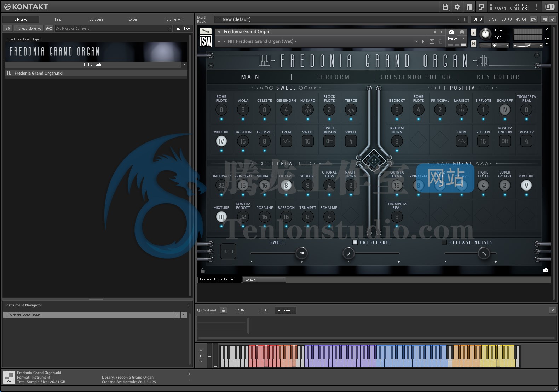
Task: Click the Library or Company search field
Action: (113, 29)
